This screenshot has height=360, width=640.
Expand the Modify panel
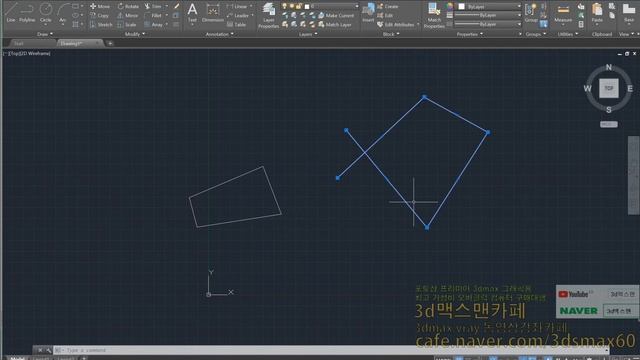(x=135, y=34)
